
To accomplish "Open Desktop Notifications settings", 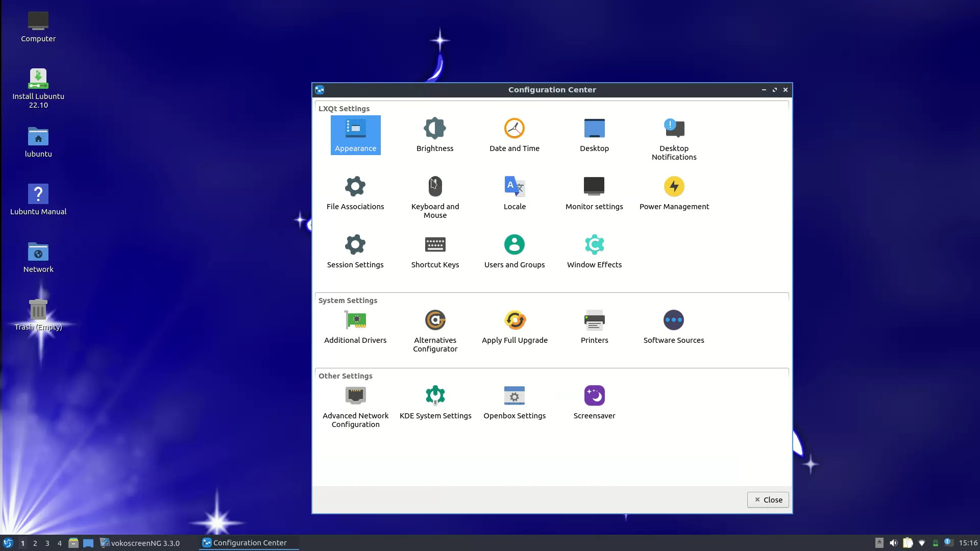I will [674, 139].
